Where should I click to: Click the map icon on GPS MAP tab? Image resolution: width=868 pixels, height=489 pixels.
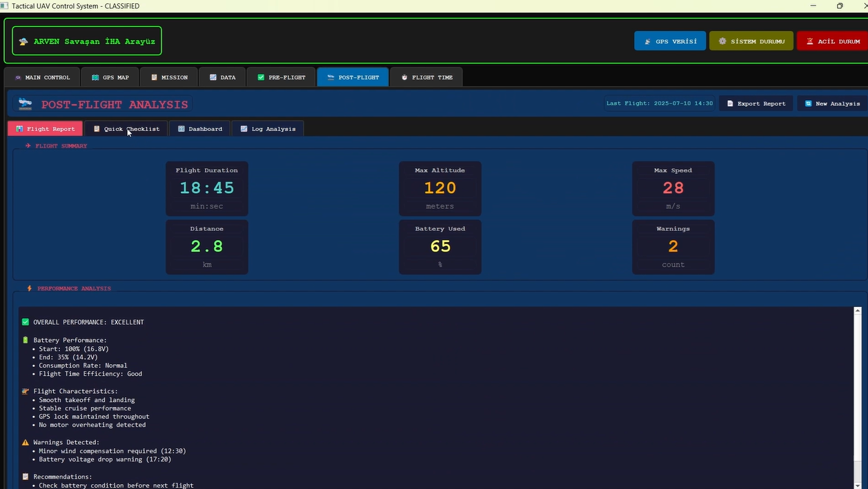click(95, 77)
